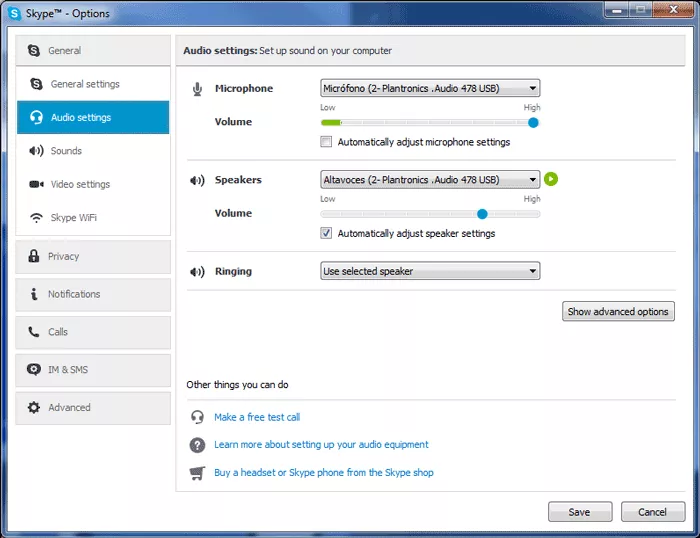700x538 pixels.
Task: Click the General settings Skype icon
Action: pos(36,84)
